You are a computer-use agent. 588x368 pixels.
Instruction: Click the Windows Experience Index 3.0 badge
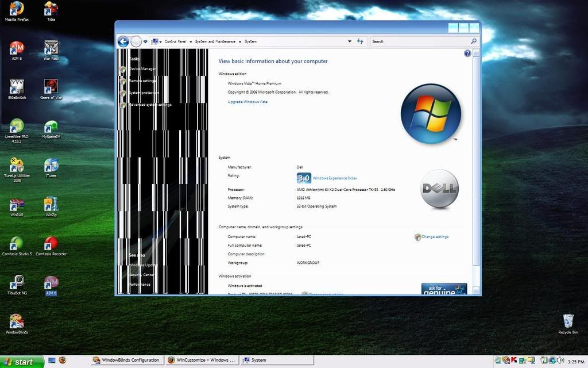[x=304, y=178]
